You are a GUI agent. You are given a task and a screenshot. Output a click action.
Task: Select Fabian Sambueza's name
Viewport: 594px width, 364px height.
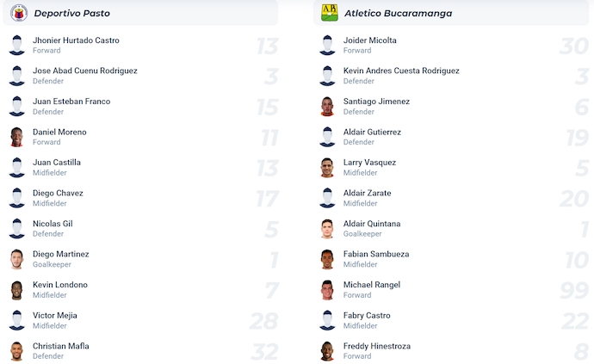coord(376,254)
